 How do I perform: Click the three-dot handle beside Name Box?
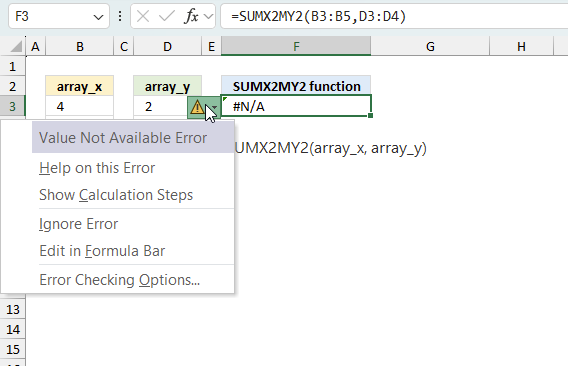point(120,16)
